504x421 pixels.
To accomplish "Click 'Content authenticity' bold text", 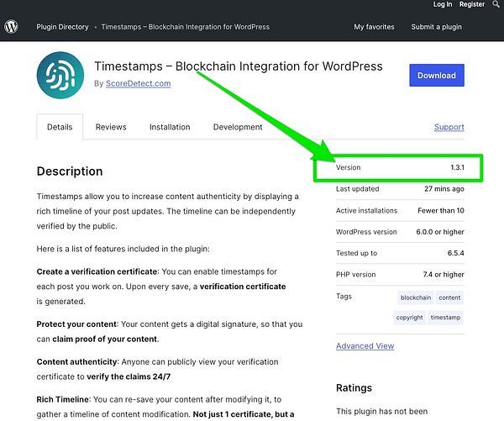I will point(76,362).
